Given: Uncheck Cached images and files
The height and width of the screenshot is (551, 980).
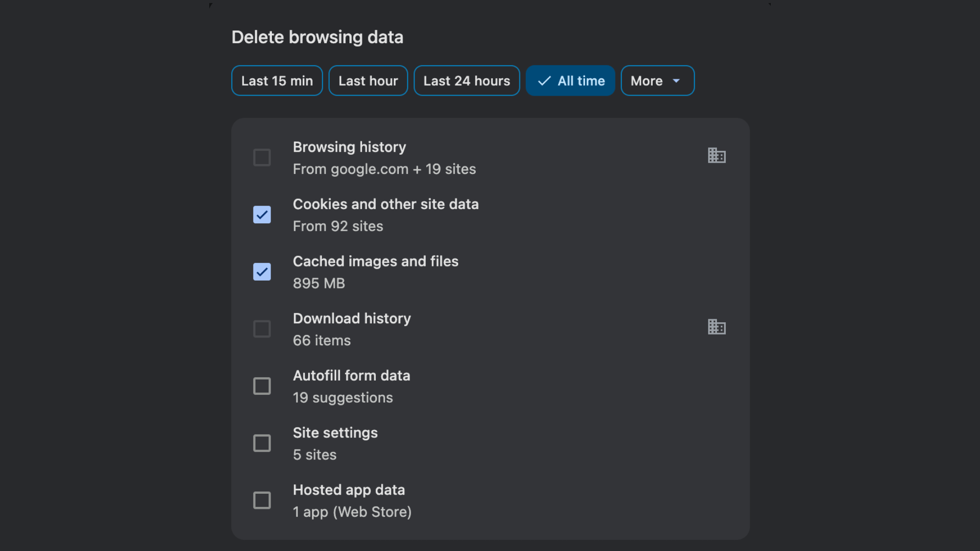Looking at the screenshot, I should click(x=262, y=272).
